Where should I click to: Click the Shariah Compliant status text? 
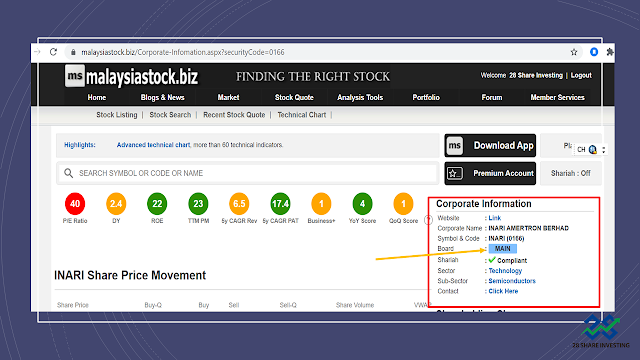(512, 260)
